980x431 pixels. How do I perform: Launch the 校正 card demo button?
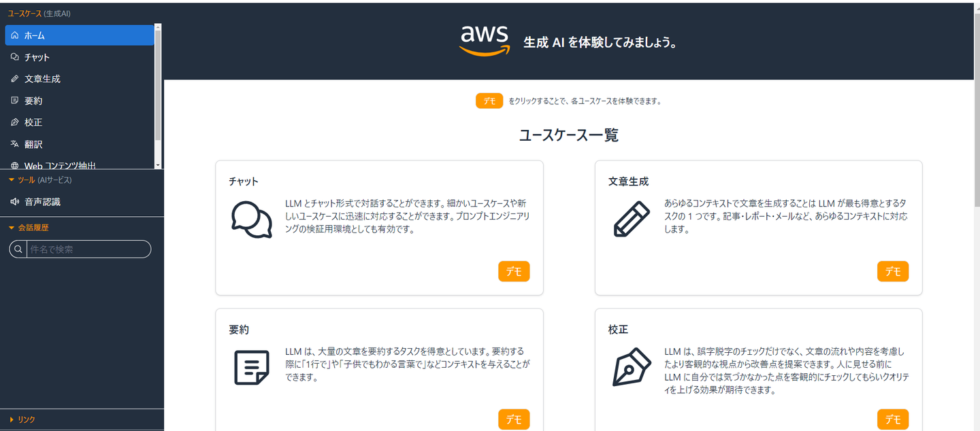[893, 419]
